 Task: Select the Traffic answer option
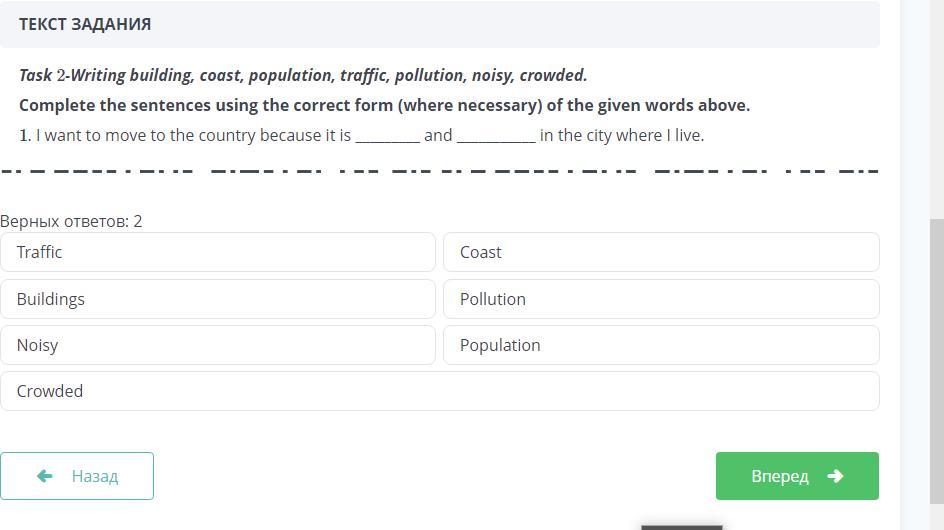pos(218,252)
